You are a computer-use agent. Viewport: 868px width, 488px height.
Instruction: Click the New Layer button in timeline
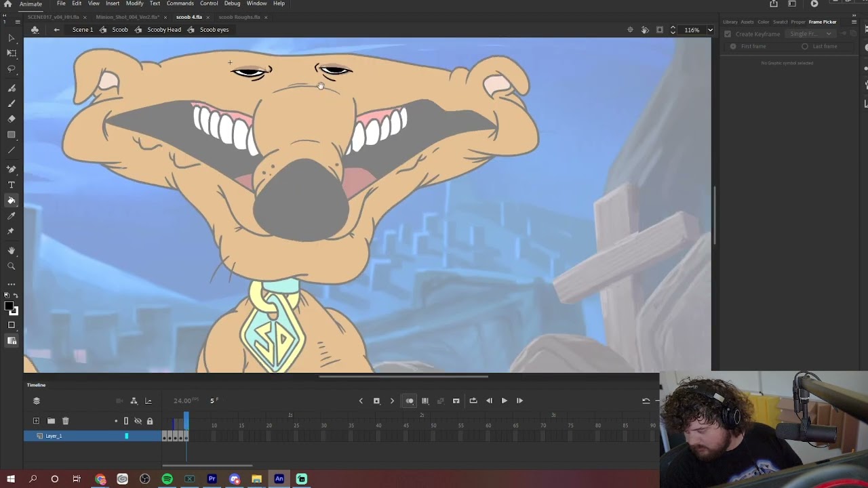[x=37, y=421]
